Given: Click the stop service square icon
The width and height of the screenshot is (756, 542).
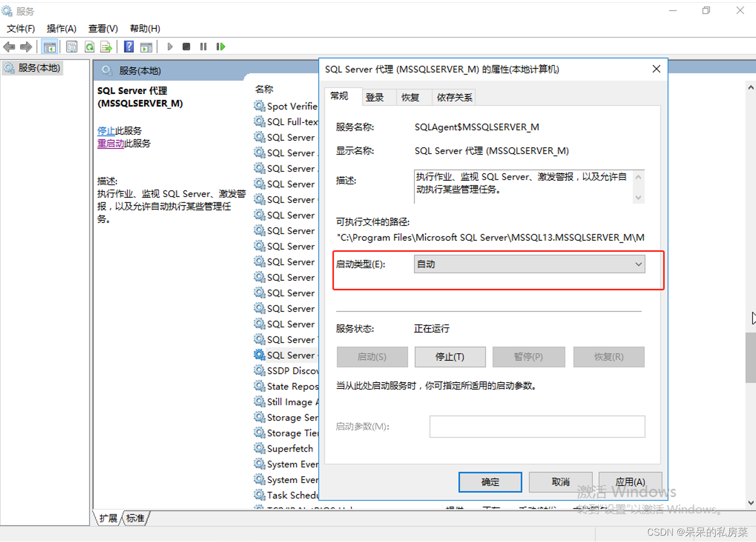Looking at the screenshot, I should [x=186, y=47].
